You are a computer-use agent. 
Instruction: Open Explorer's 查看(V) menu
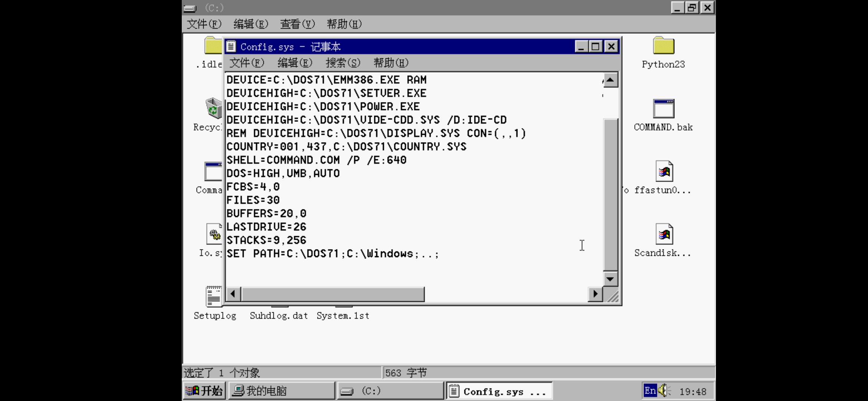pos(297,24)
